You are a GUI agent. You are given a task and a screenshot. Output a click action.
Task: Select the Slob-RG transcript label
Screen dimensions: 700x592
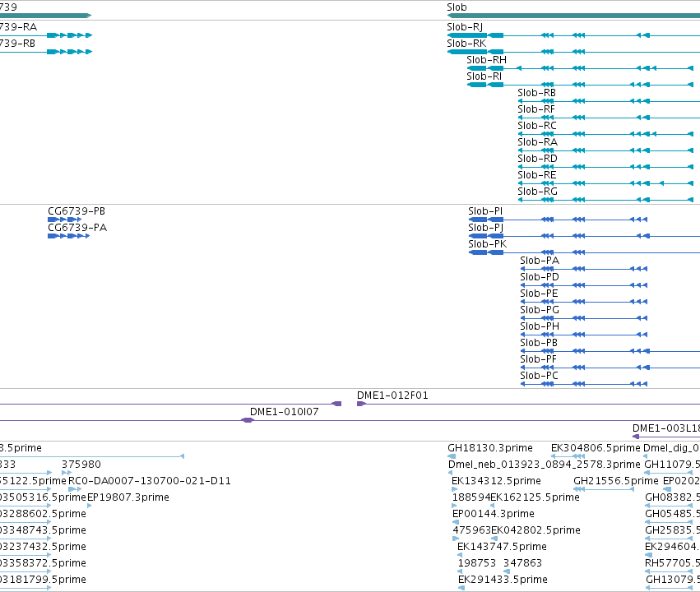coord(537,192)
